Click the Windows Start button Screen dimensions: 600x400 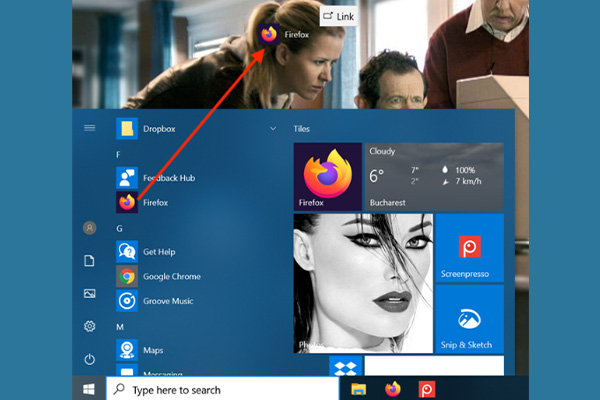pos(89,389)
